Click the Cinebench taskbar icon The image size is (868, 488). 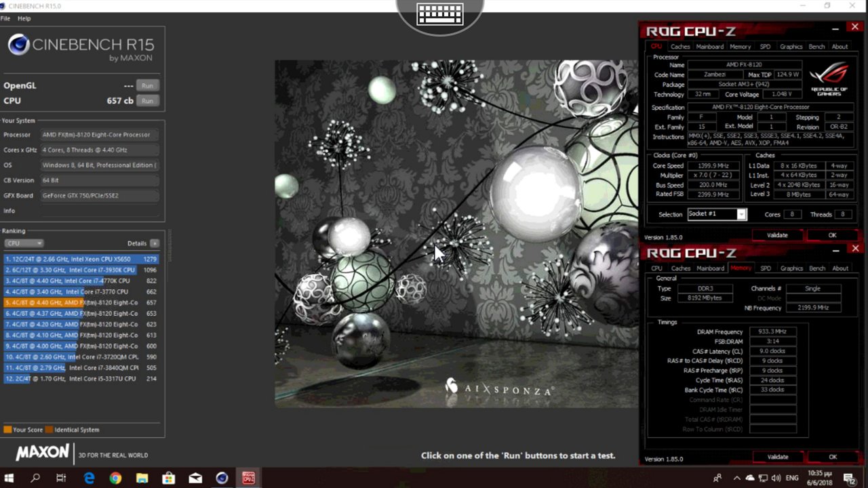[x=222, y=478]
